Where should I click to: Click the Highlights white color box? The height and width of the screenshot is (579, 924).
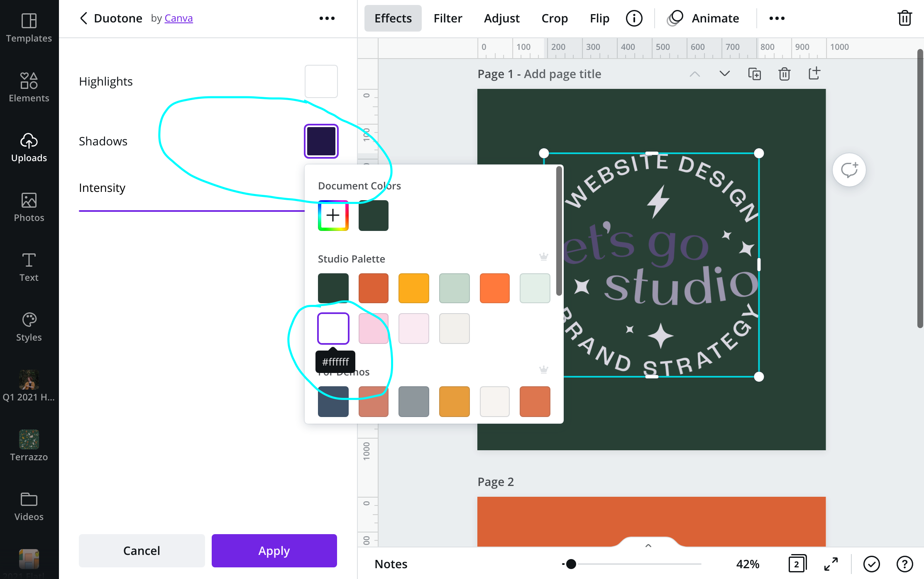tap(321, 81)
